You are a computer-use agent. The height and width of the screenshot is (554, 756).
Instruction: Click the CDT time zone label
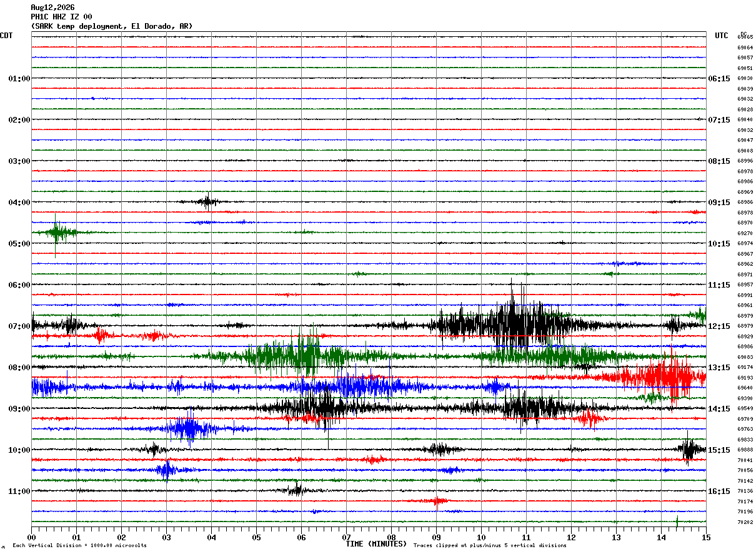click(x=6, y=36)
